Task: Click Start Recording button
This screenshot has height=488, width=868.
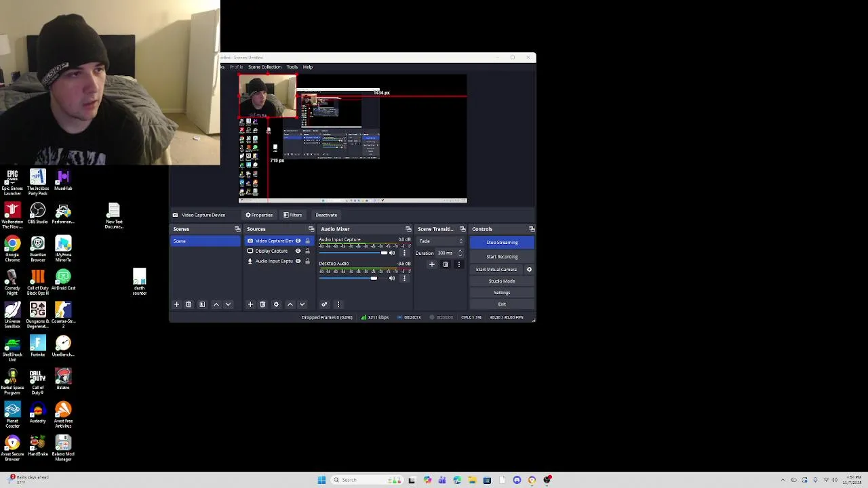Action: [x=502, y=257]
